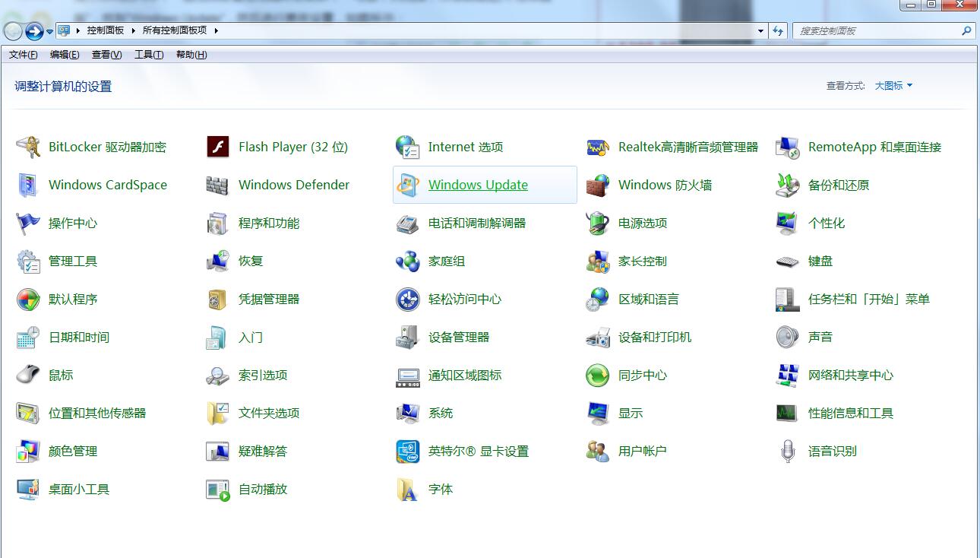The image size is (980, 558).
Task: Click the 自动播放 link
Action: [x=263, y=489]
